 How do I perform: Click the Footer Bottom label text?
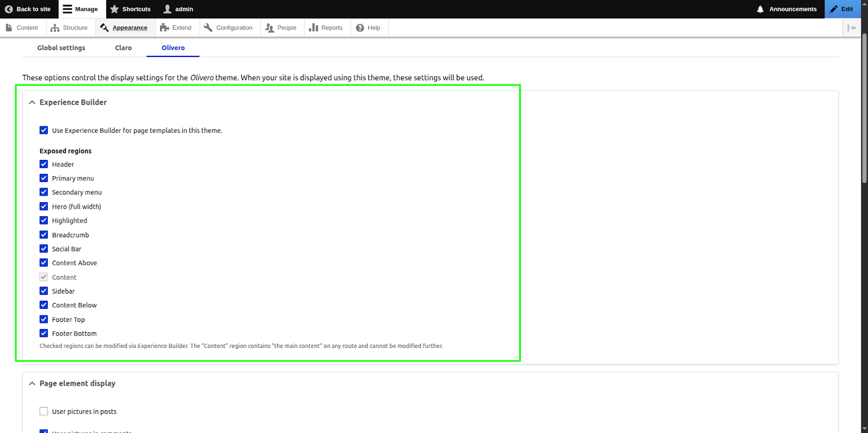(x=74, y=334)
